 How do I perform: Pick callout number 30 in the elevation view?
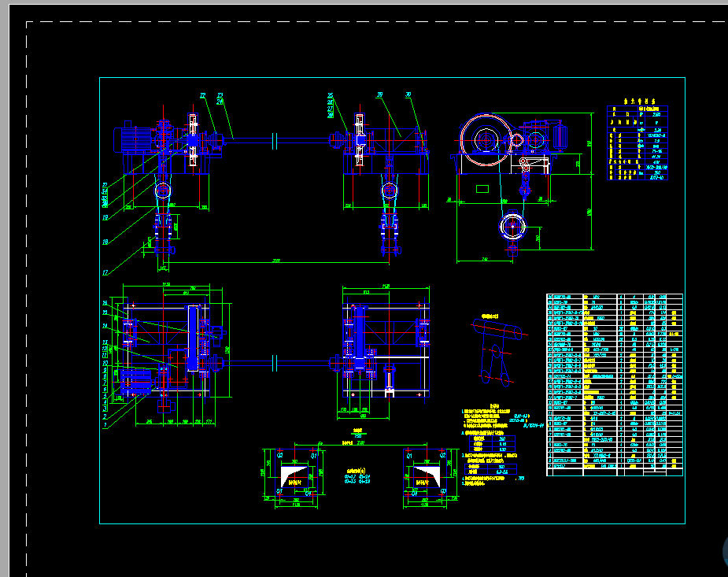tap(408, 94)
